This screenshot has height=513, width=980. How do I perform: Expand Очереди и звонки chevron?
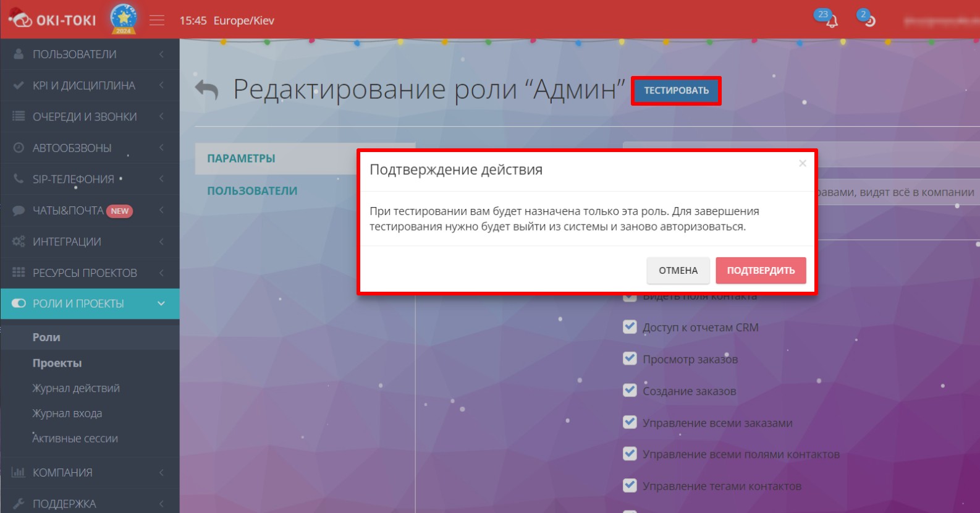click(x=161, y=116)
